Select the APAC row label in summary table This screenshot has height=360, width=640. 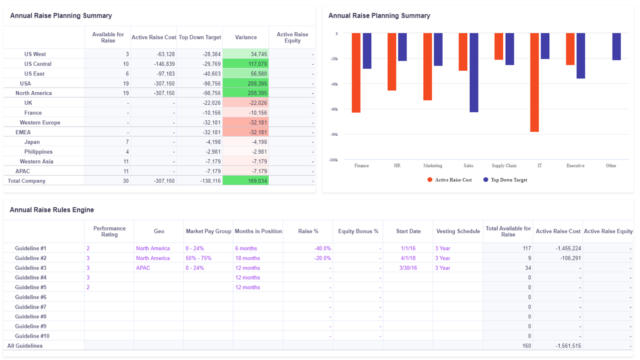[22, 171]
